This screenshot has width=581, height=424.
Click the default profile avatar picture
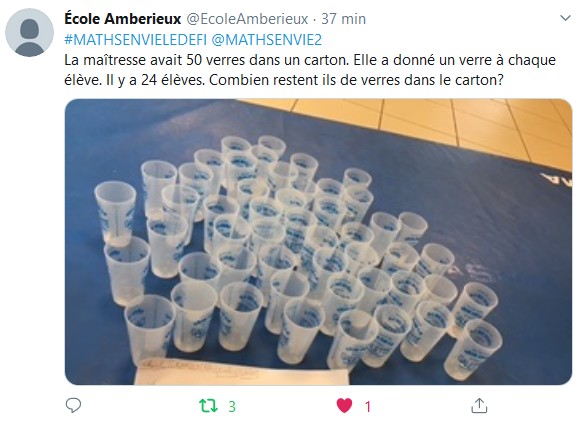[x=29, y=33]
